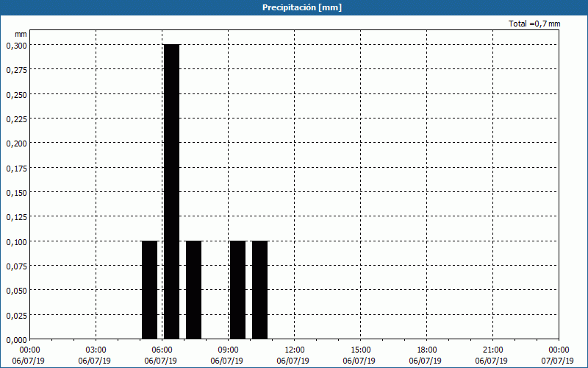Select the 0,075 y-axis value

click(x=16, y=266)
